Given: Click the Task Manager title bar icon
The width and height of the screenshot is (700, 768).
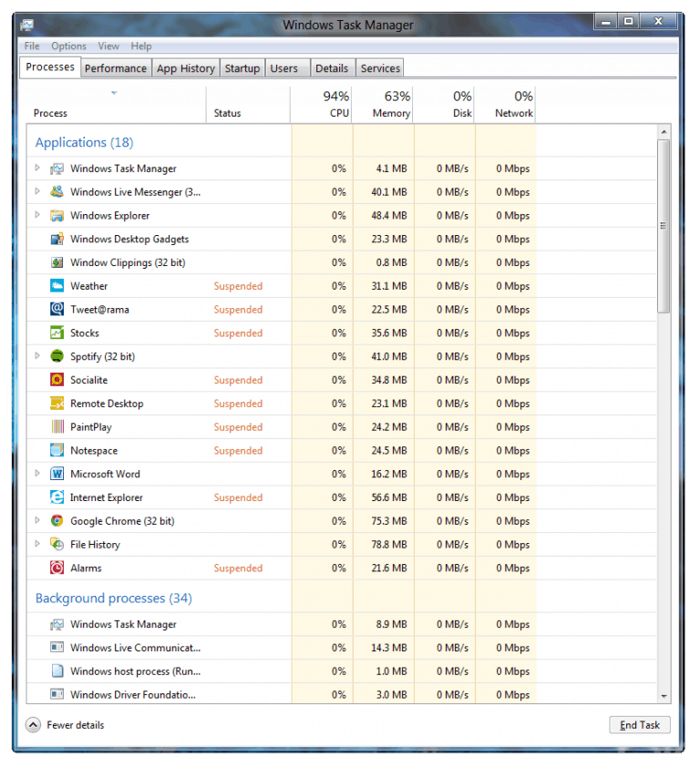Looking at the screenshot, I should point(27,25).
